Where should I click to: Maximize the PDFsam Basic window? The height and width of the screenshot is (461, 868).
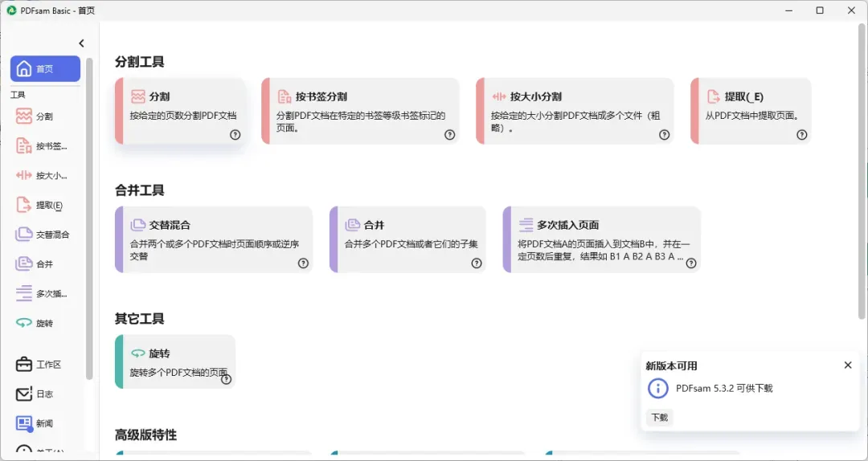(x=820, y=10)
